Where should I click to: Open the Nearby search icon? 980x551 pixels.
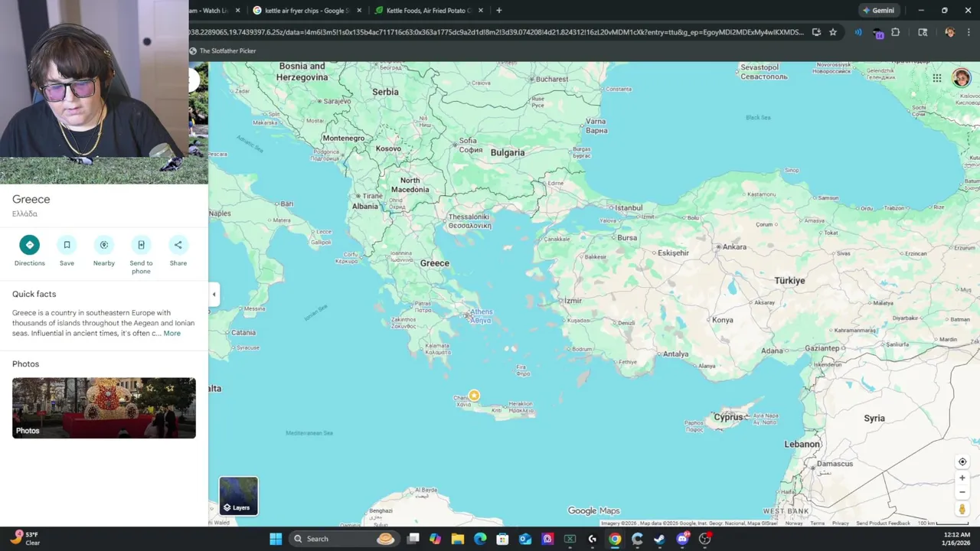tap(104, 245)
